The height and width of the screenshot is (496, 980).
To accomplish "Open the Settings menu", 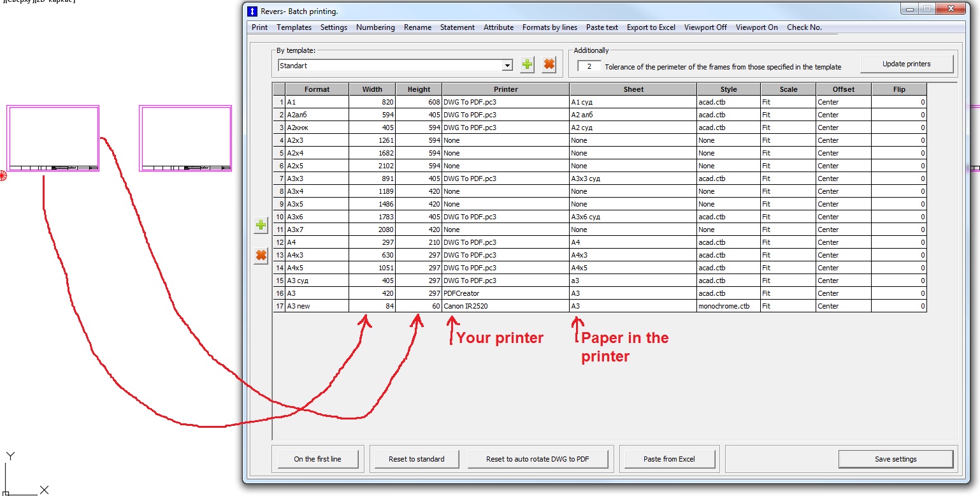I will pyautogui.click(x=334, y=27).
